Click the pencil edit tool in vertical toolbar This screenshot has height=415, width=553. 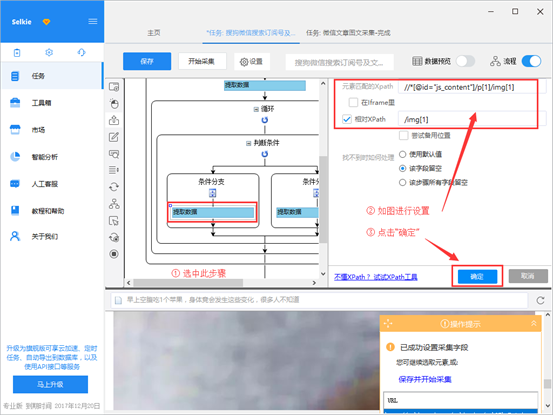click(114, 137)
